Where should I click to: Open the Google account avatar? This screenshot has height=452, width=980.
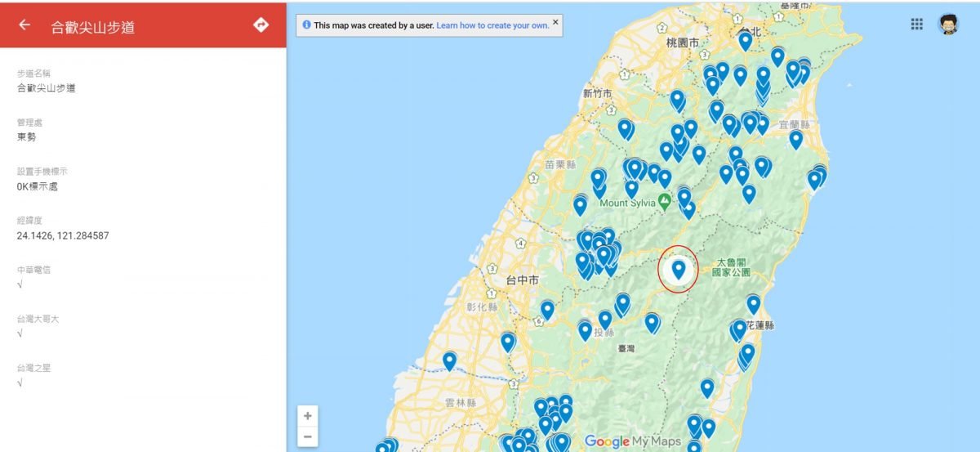948,25
